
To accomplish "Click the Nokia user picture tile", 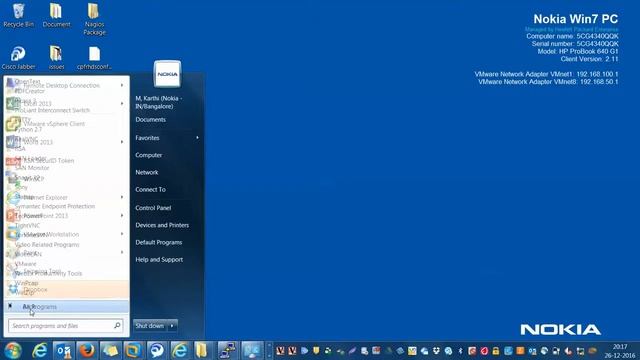I will click(167, 74).
